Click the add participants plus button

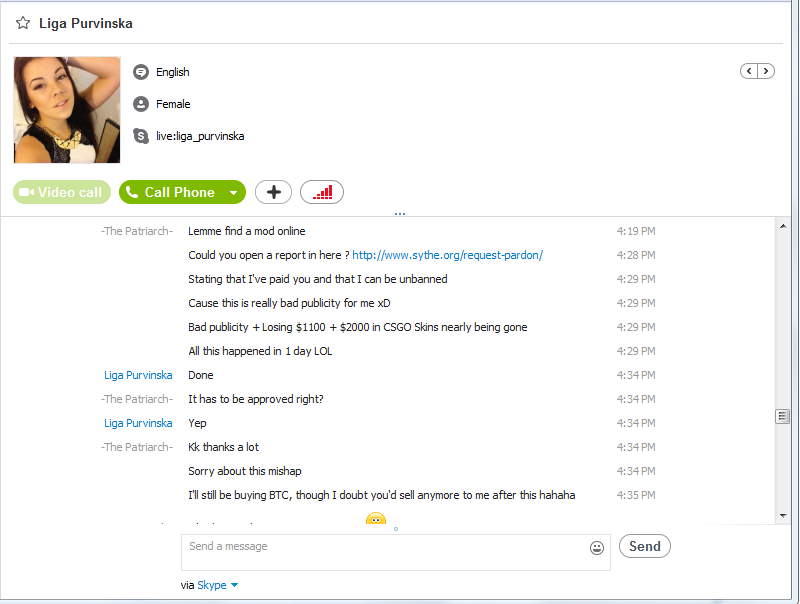(x=273, y=192)
